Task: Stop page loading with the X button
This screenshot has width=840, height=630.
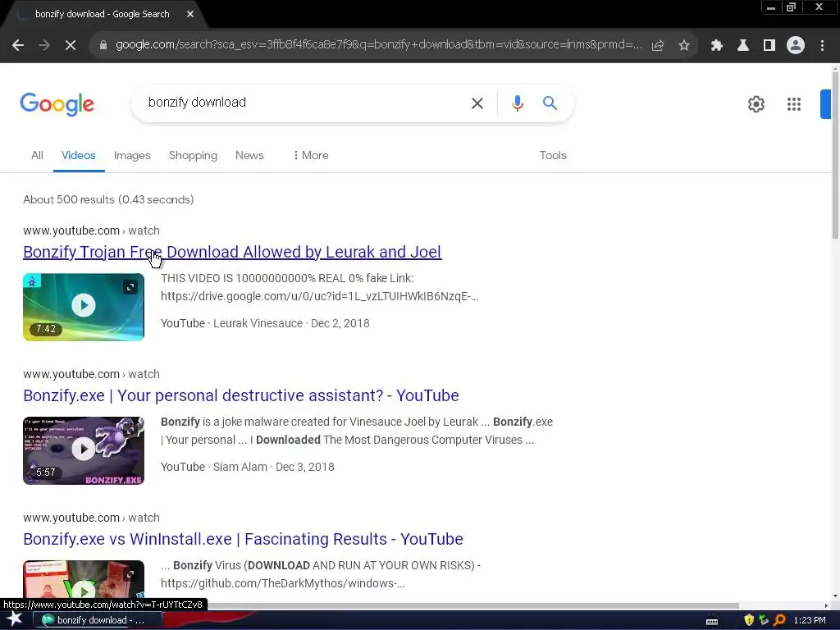Action: (x=71, y=46)
